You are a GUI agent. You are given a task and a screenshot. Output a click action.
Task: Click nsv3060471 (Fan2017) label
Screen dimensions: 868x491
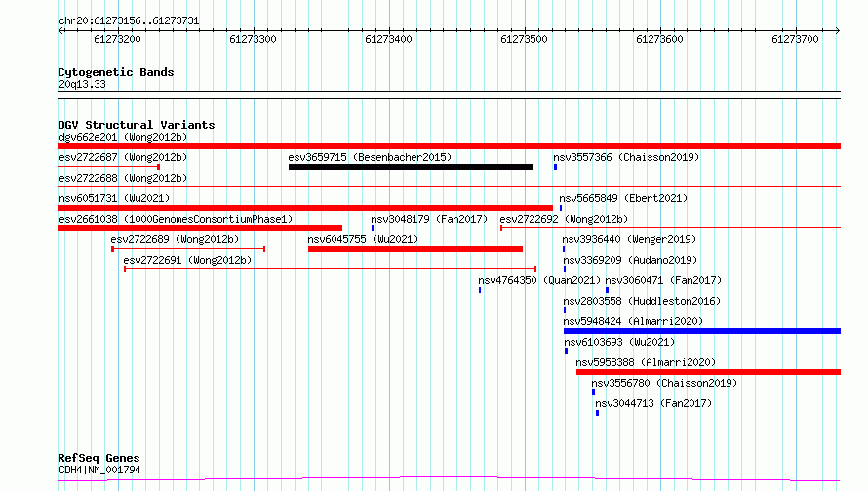(x=663, y=280)
